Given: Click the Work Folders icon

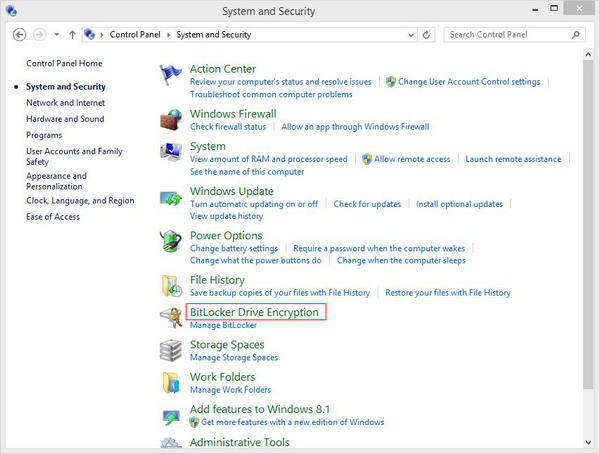Looking at the screenshot, I should click(171, 382).
